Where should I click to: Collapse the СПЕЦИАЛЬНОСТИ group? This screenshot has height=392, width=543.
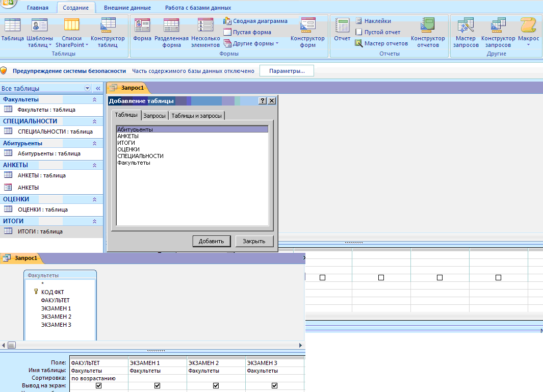[94, 121]
